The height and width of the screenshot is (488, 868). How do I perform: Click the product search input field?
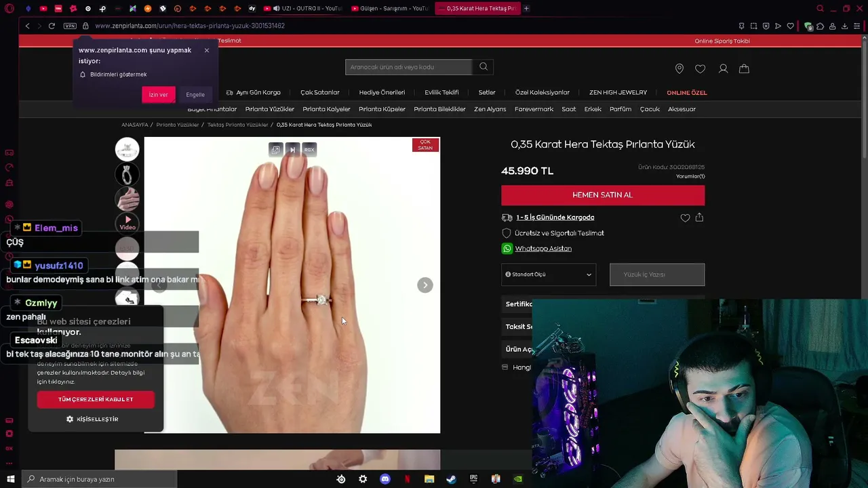[409, 67]
